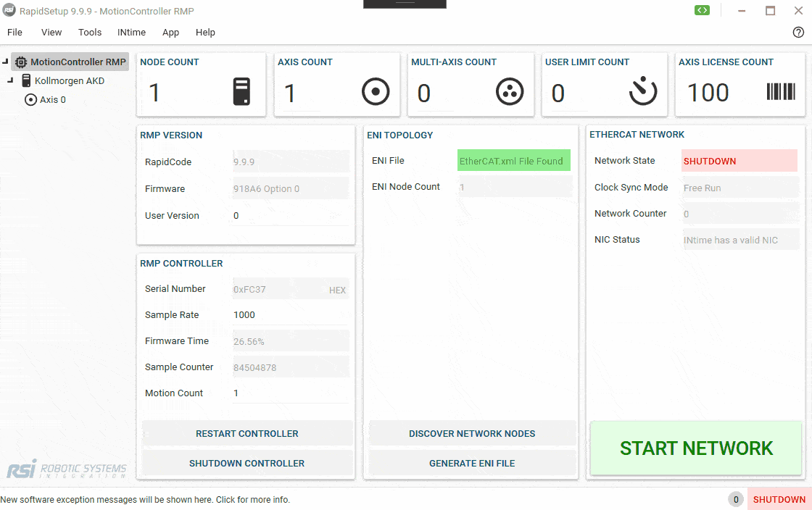Click the Sample Rate field showing 1000
Image resolution: width=812 pixels, height=510 pixels.
(x=291, y=314)
